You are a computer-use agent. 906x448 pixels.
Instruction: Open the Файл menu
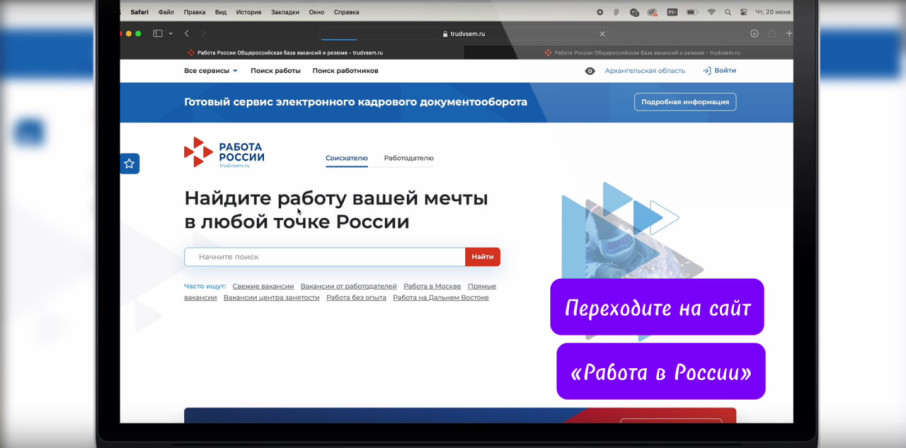[x=166, y=12]
